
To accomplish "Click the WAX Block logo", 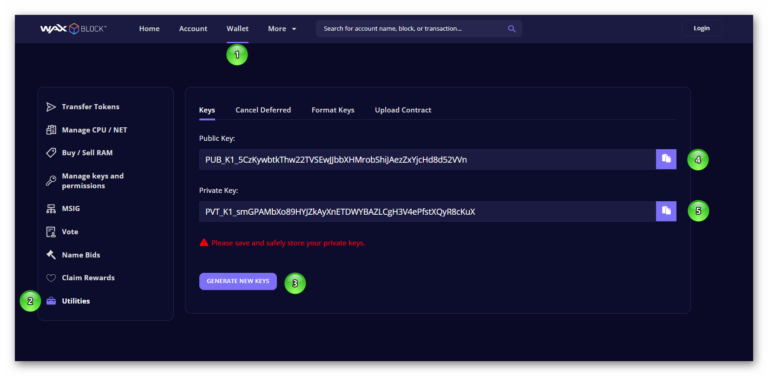I will coord(73,29).
